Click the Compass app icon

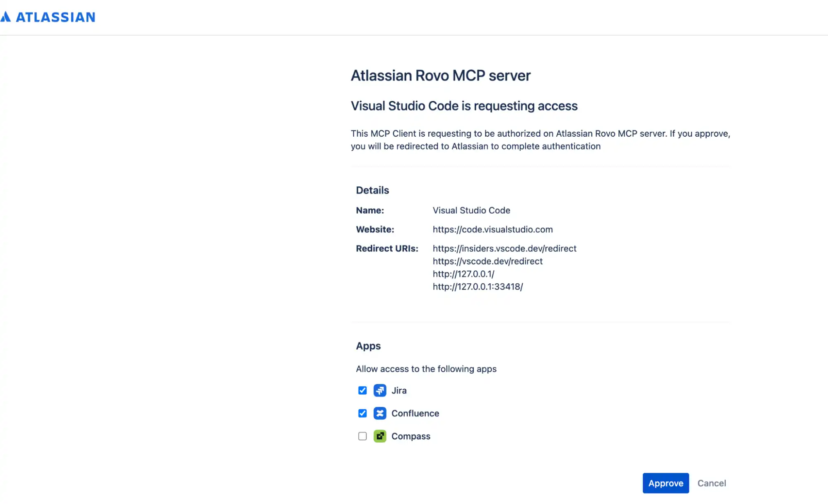point(380,436)
